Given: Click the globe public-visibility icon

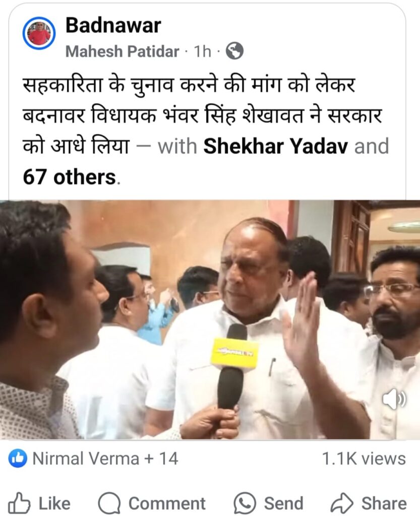Looking at the screenshot, I should point(234,51).
